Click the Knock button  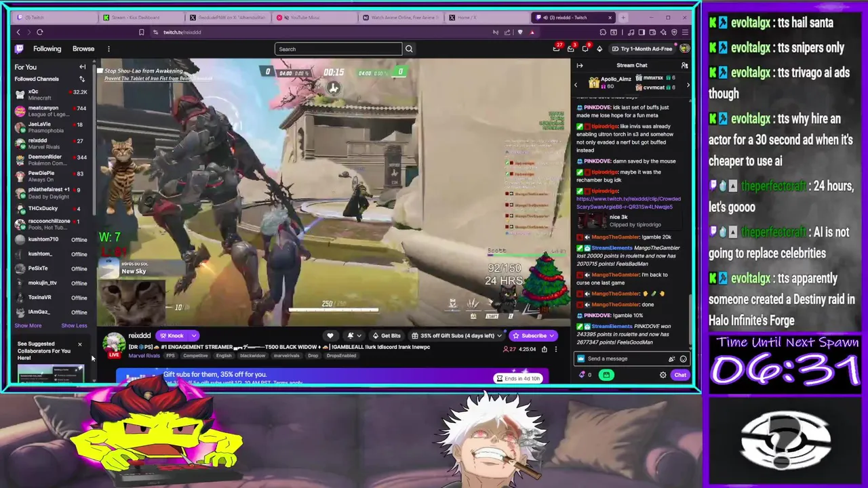[172, 335]
